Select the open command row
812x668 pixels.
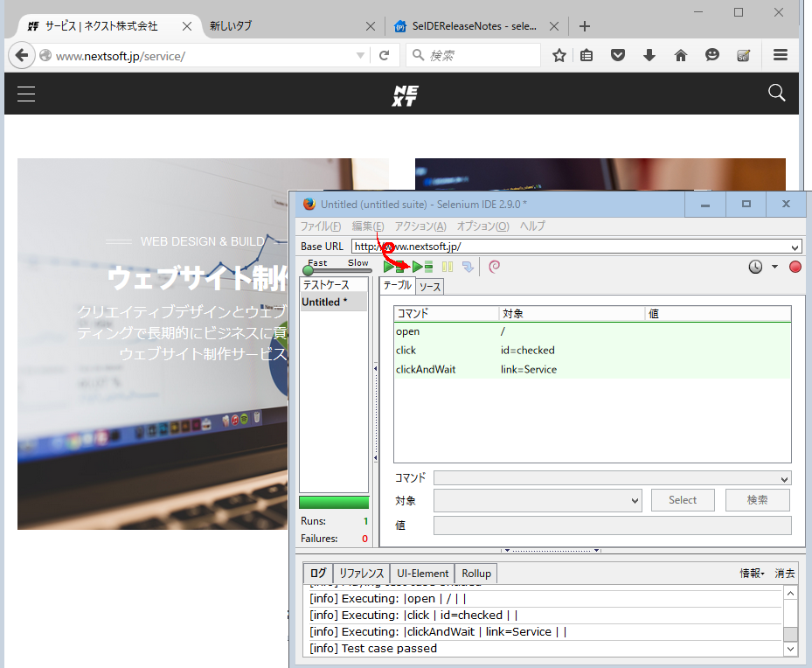tap(592, 332)
